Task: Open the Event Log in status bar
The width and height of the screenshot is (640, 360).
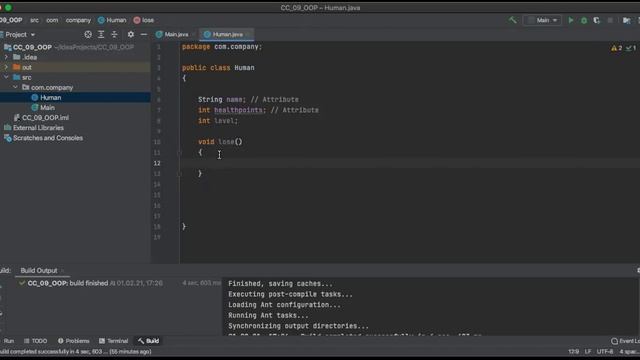Action: click(625, 341)
